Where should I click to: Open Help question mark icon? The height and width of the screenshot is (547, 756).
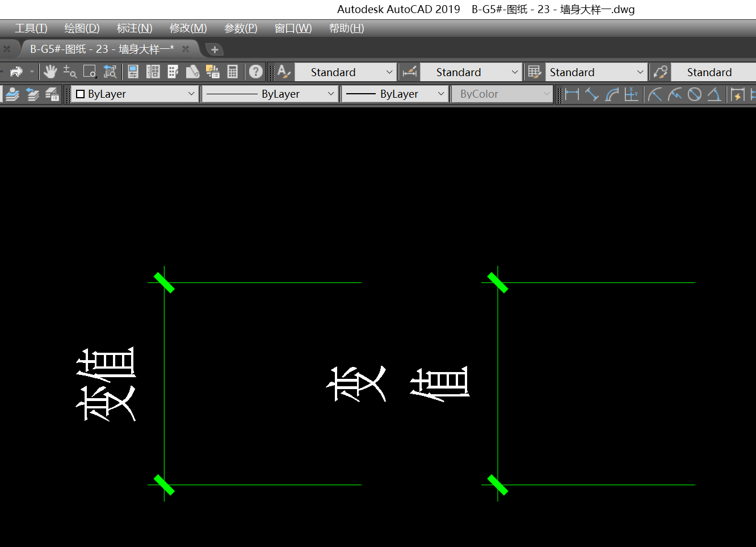pyautogui.click(x=256, y=72)
